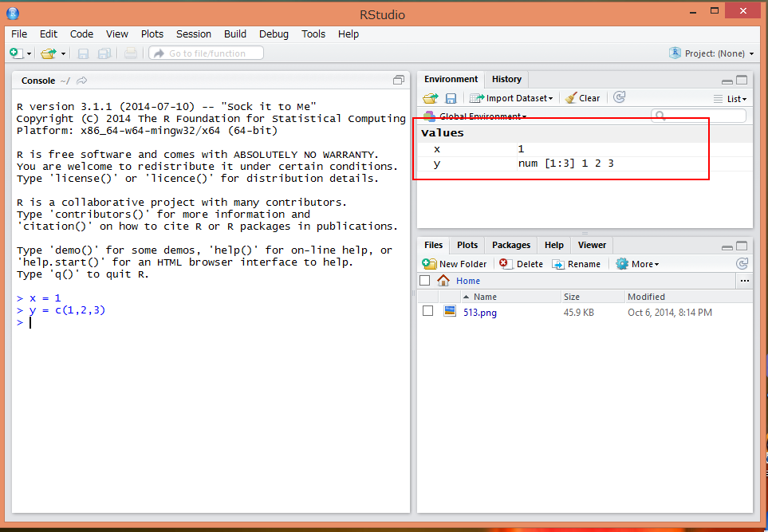Click the view working directory arrow in Console

82,81
